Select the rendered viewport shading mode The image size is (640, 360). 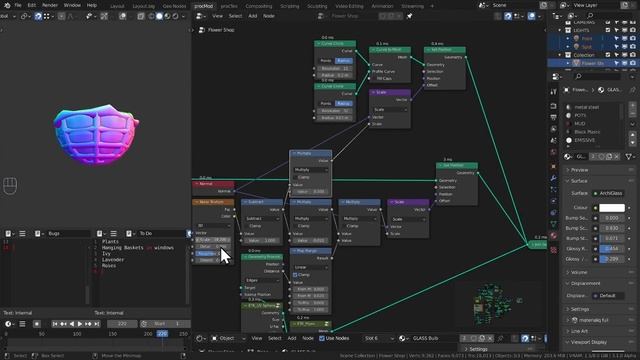point(176,16)
